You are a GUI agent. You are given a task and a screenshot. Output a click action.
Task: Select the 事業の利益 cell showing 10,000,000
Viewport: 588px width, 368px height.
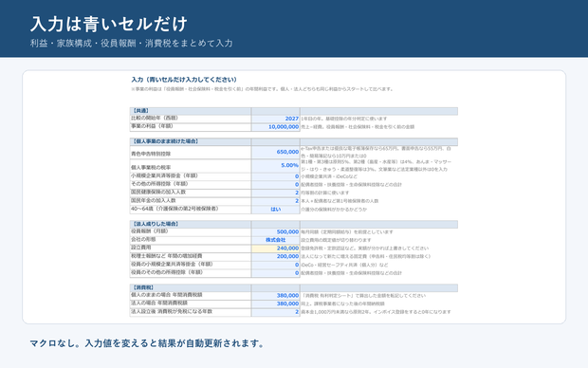(x=276, y=127)
